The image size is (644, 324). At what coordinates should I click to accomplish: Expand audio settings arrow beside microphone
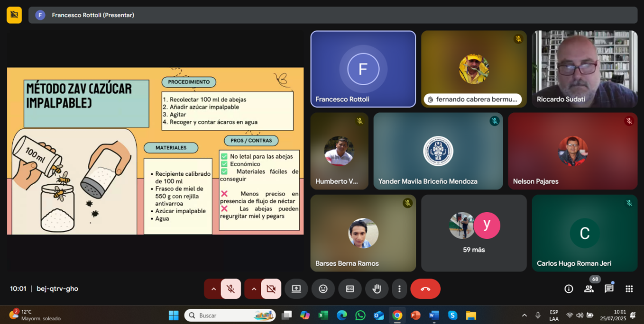213,289
